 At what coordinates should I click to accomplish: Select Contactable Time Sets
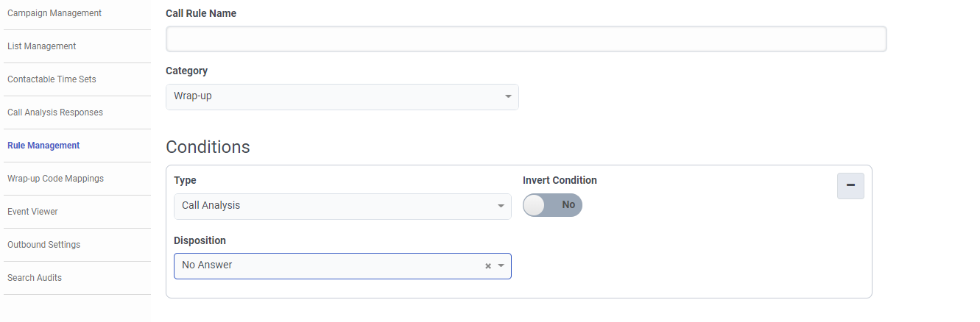click(x=52, y=79)
